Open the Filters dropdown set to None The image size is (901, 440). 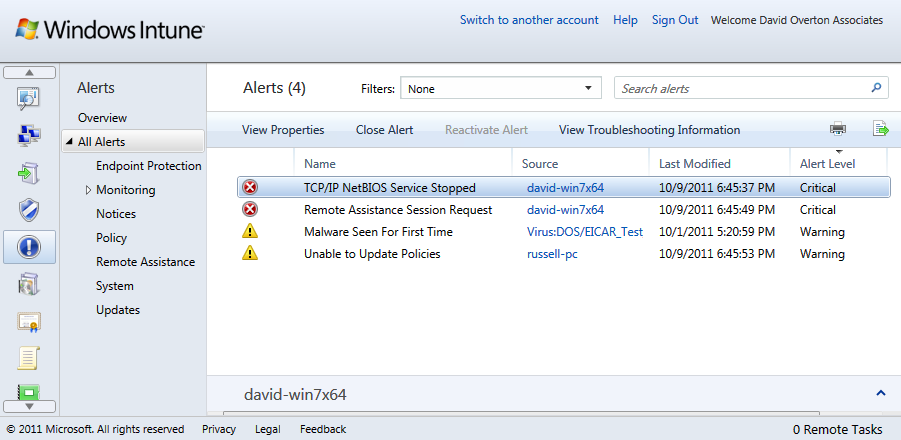500,88
